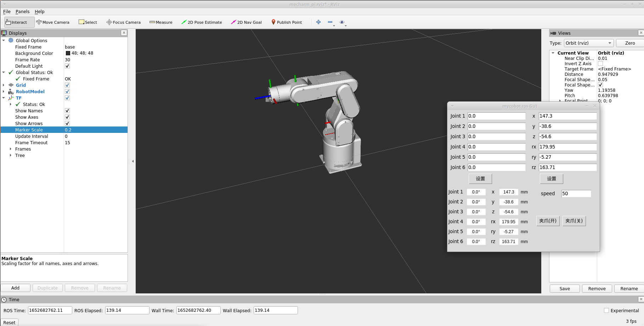Expand the RobotModel display entry
644x326 pixels.
point(4,92)
